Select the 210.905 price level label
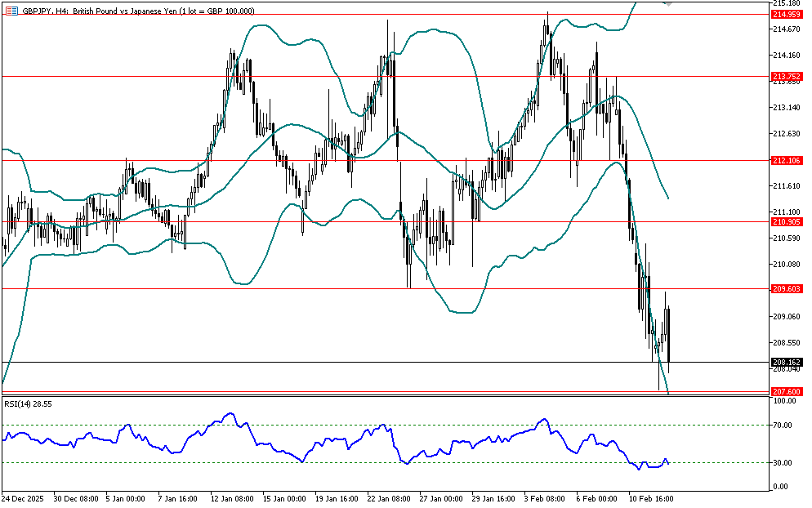This screenshot has width=812, height=508. 786,221
